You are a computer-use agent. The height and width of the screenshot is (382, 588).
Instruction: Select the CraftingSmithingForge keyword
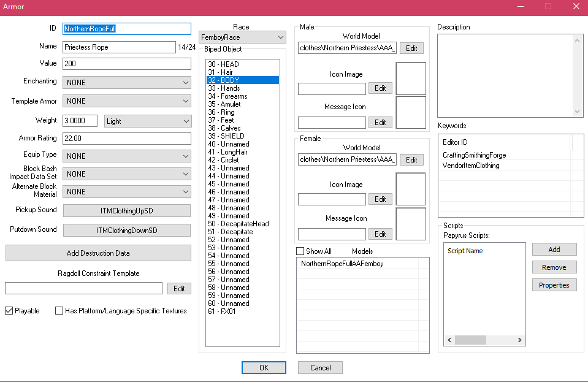click(x=474, y=155)
